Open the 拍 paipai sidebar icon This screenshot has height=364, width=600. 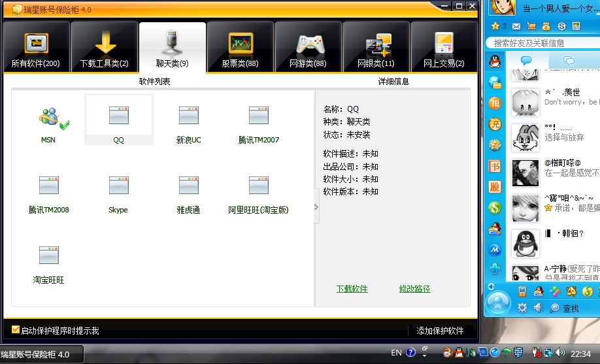tap(495, 103)
